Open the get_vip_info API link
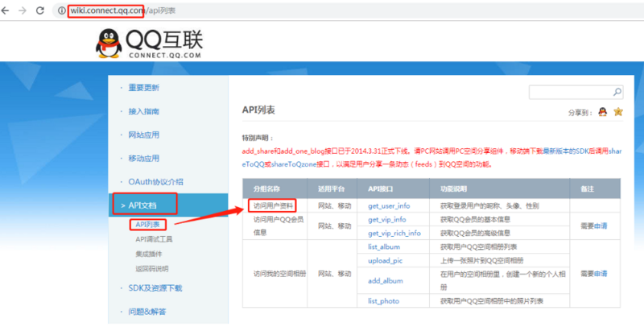The width and height of the screenshot is (644, 327). click(x=387, y=219)
